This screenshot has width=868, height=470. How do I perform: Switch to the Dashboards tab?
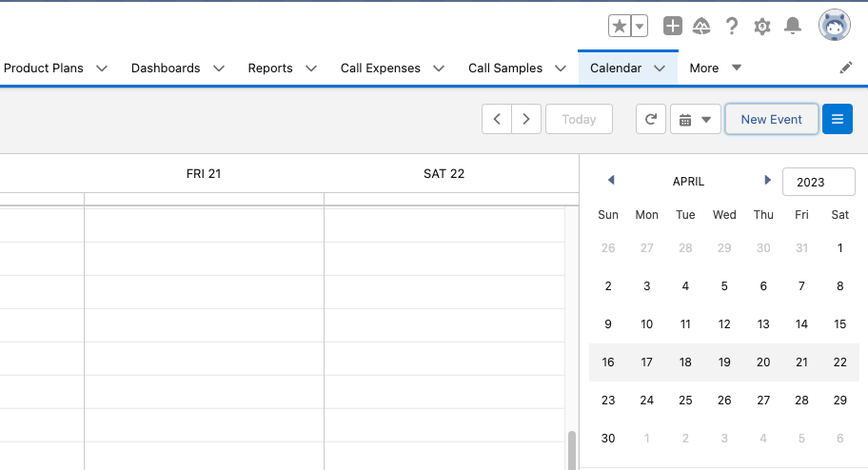coord(166,69)
